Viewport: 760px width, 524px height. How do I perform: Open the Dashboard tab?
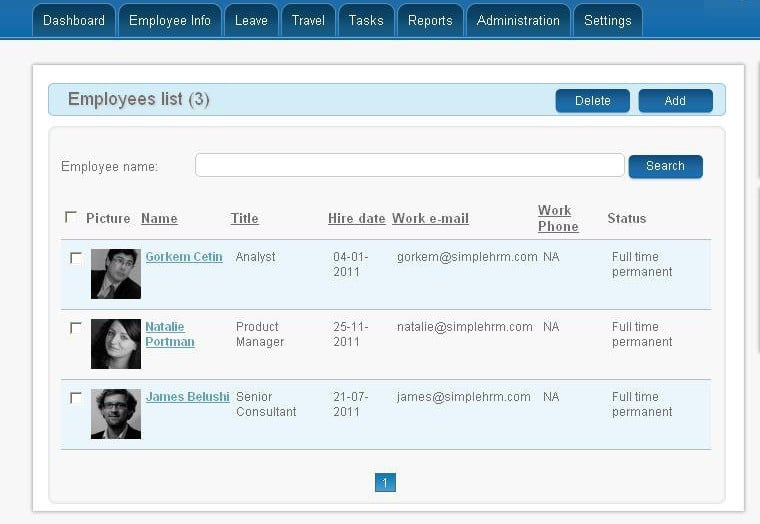click(x=74, y=20)
